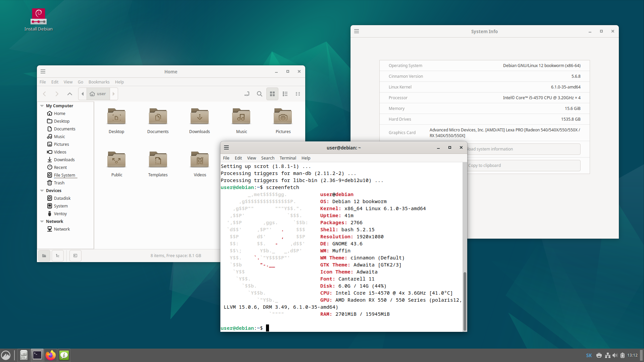The image size is (644, 362).
Task: Open System Info hamburger menu
Action: pyautogui.click(x=357, y=31)
